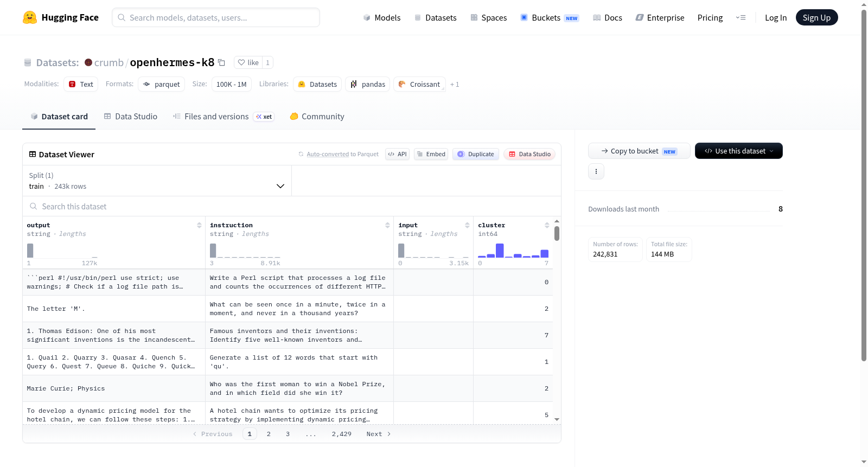The width and height of the screenshot is (868, 467).
Task: Click the crumb user avatar
Action: 88,62
